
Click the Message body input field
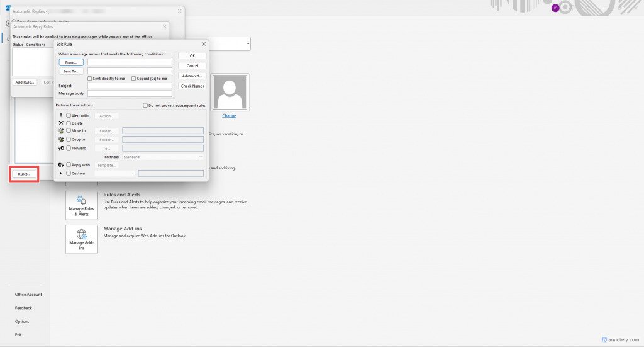[x=130, y=93]
